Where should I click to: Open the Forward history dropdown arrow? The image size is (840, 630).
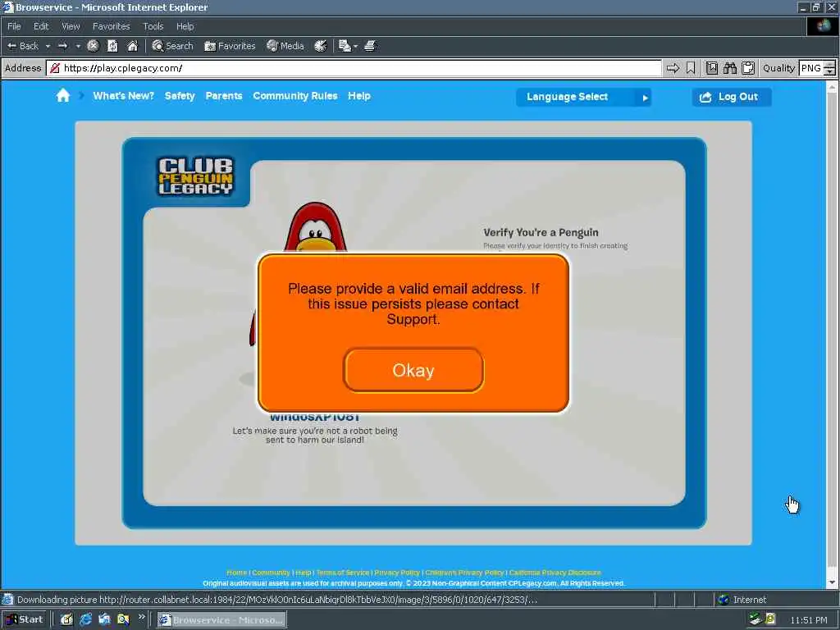coord(78,46)
